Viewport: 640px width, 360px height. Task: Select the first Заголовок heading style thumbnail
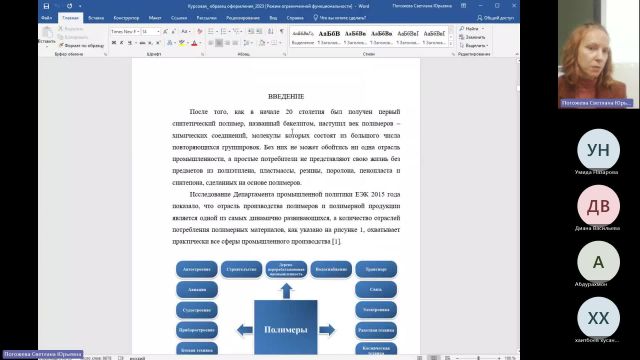[329, 37]
